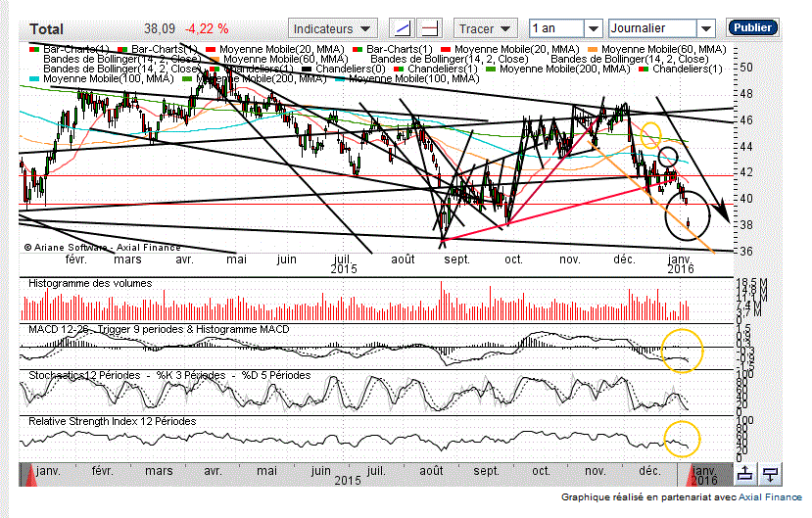Image resolution: width=812 pixels, height=518 pixels.
Task: Open the Indicateurs dropdown menu
Action: 332,28
